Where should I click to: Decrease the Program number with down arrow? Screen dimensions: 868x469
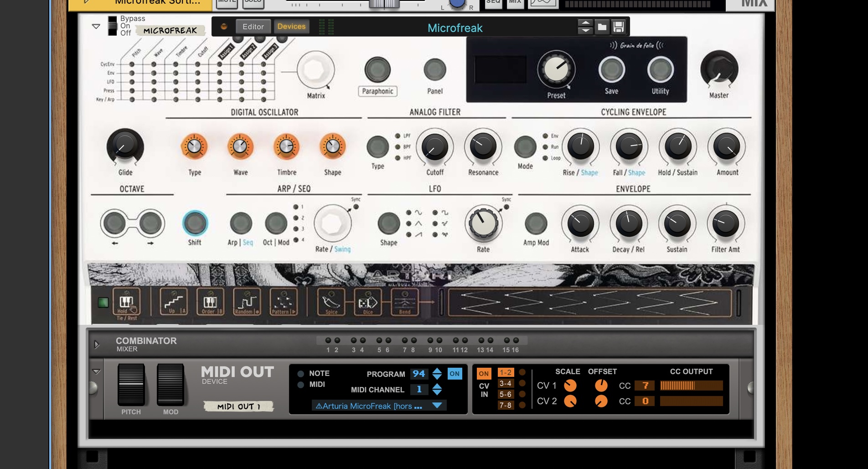[x=437, y=377]
